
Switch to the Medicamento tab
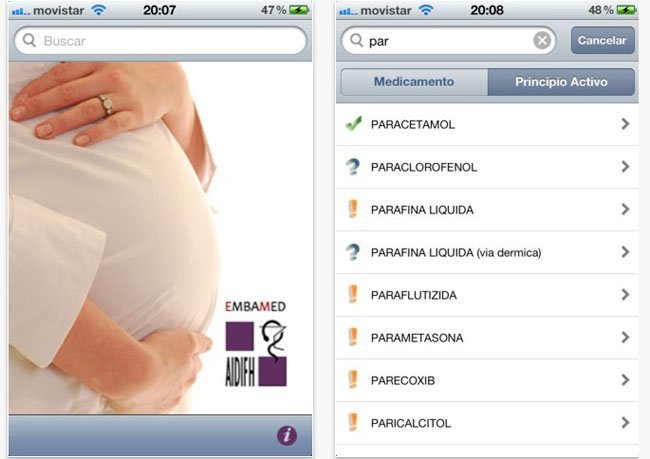click(x=414, y=82)
